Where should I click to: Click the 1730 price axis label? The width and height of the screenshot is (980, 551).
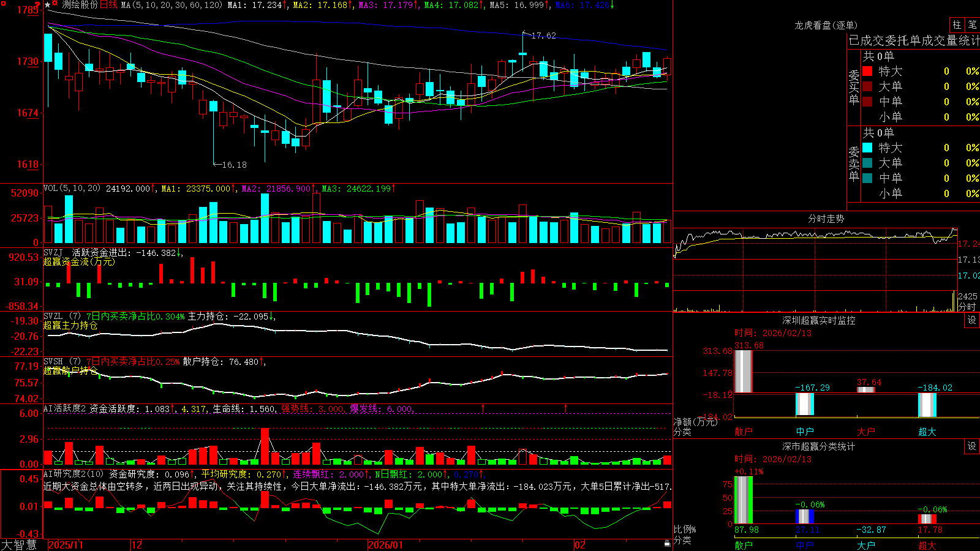coord(28,61)
